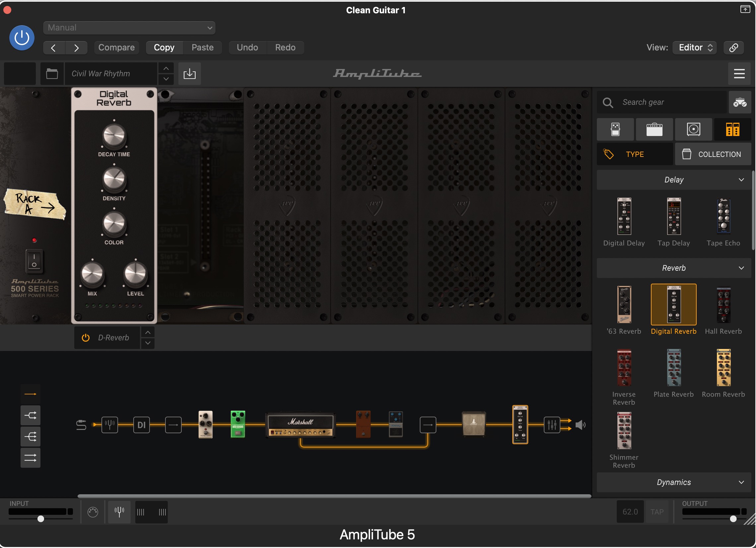Click the Redo button
Image resolution: width=756 pixels, height=548 pixels.
[x=285, y=48]
